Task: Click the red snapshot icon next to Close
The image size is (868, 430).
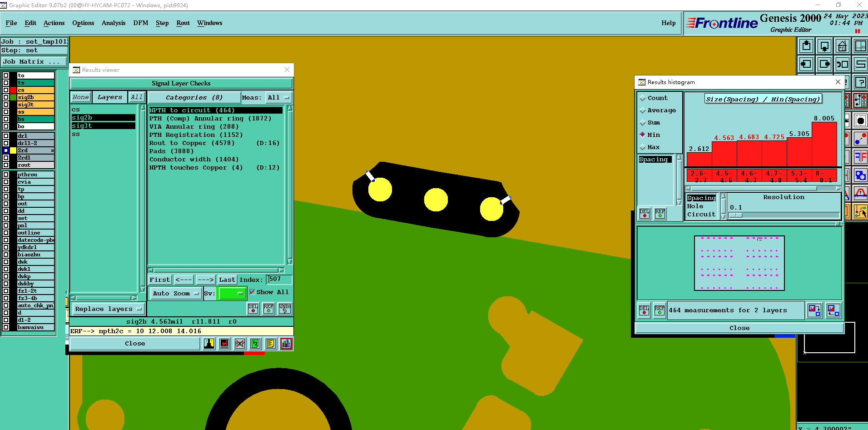Action: tap(224, 344)
